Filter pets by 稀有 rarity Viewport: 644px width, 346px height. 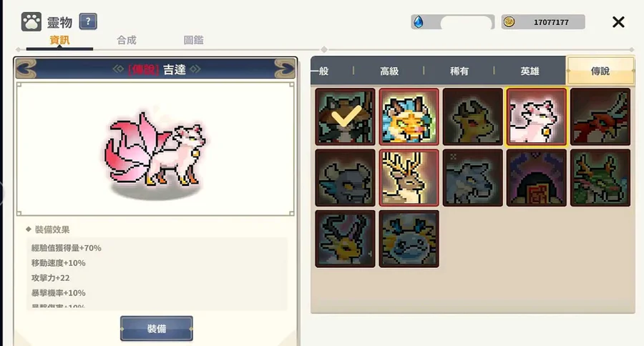[x=459, y=71]
